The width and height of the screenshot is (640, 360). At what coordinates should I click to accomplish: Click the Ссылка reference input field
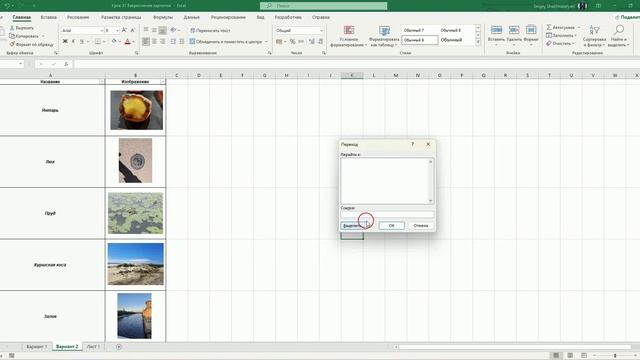click(x=387, y=215)
